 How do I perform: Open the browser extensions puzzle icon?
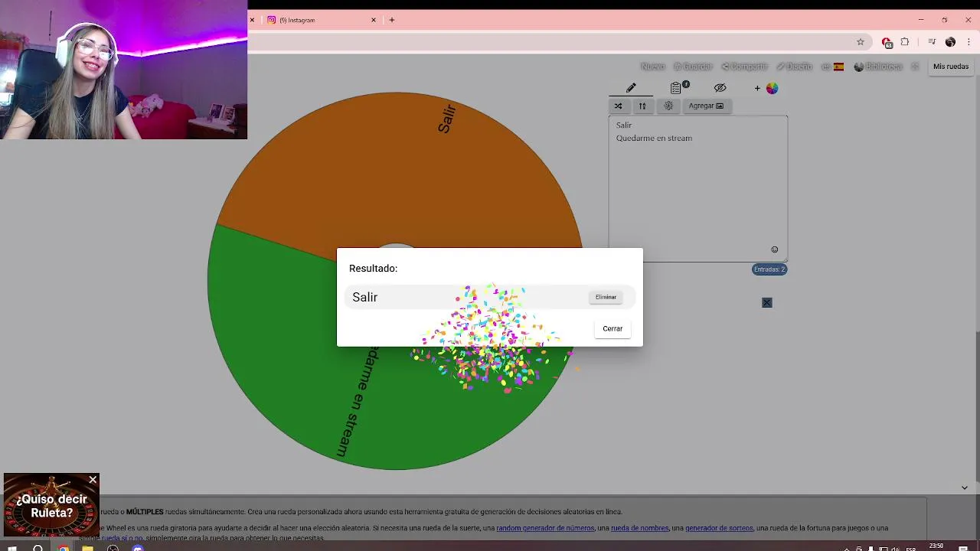pos(905,42)
